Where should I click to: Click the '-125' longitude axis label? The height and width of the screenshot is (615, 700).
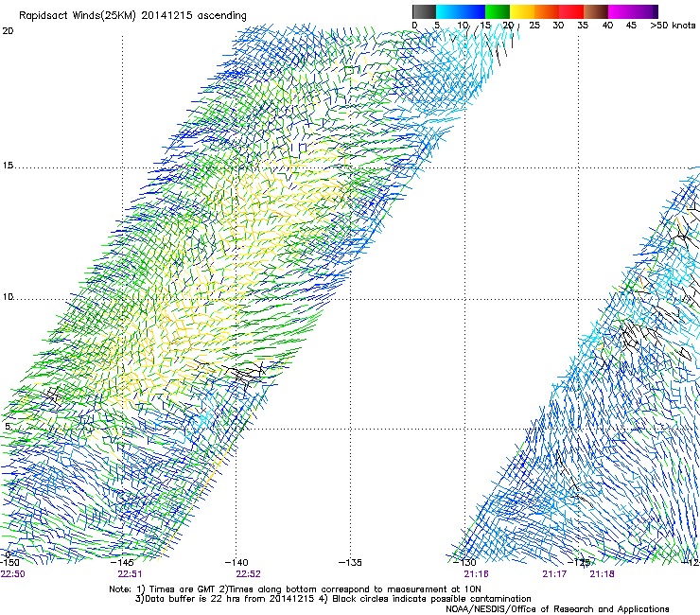click(579, 563)
